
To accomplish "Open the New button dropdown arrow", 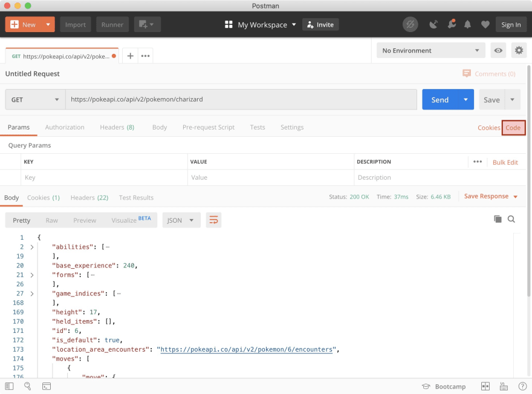I will 48,24.
